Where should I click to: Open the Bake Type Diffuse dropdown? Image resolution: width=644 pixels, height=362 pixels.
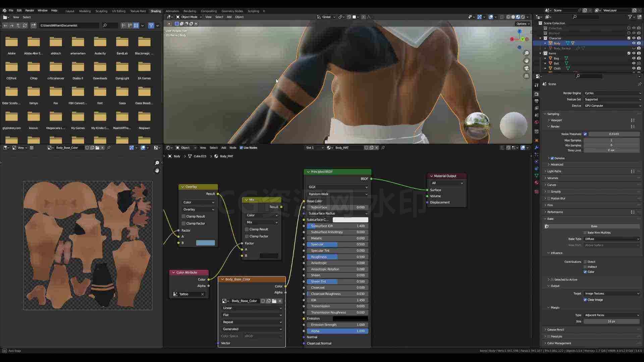(612, 239)
